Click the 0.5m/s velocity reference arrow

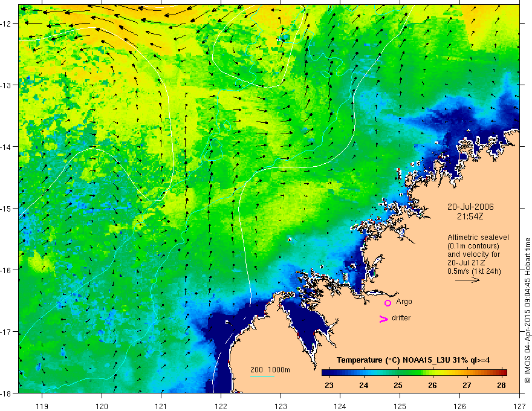tap(467, 280)
